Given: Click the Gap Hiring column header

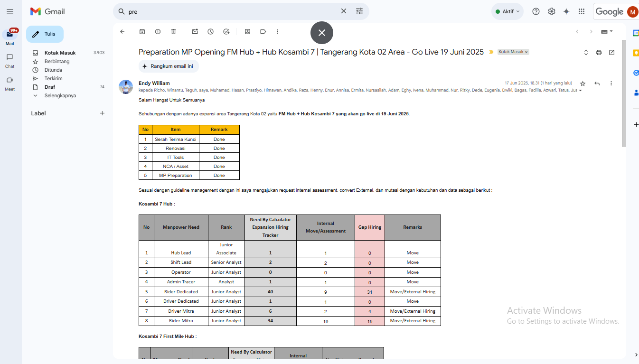Looking at the screenshot, I should 370,227.
